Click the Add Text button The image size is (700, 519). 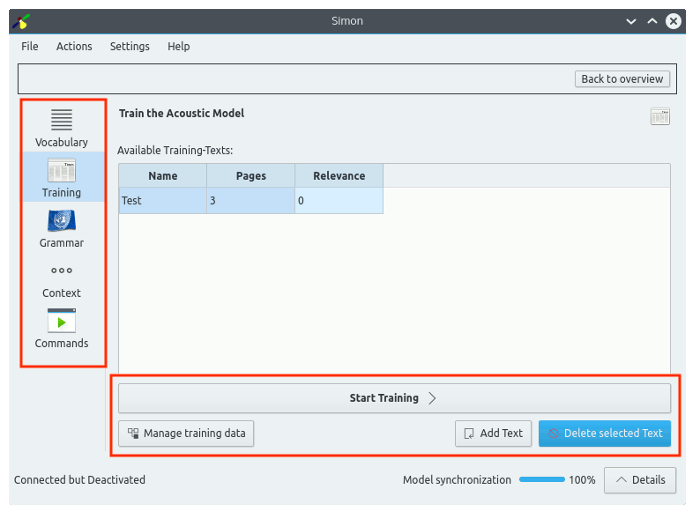[x=493, y=433]
